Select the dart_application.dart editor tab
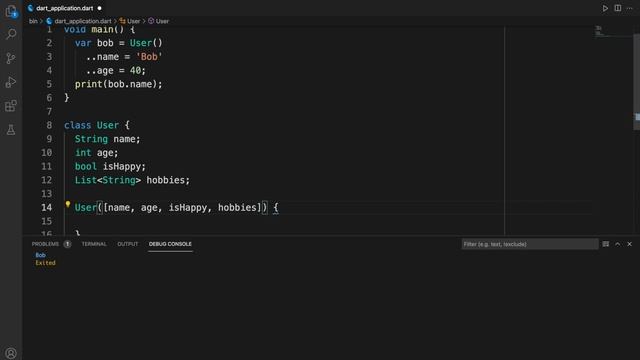Viewport: 640px width, 360px height. (x=64, y=8)
